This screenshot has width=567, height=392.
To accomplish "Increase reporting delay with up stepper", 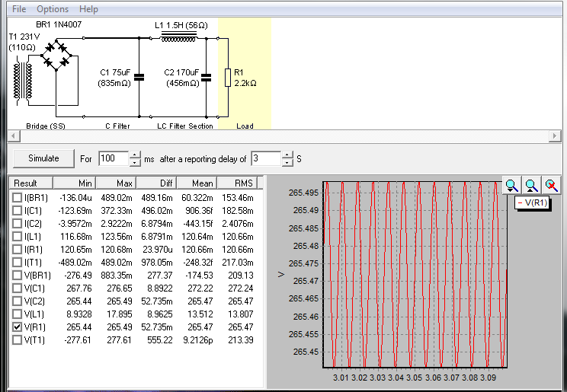I will (x=287, y=155).
